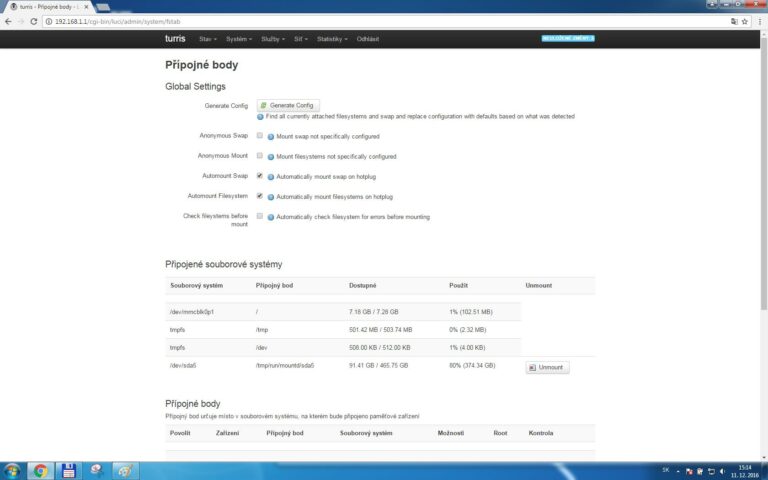The width and height of the screenshot is (768, 480).
Task: Disable the Automount Swap checkbox
Action: pyautogui.click(x=260, y=175)
